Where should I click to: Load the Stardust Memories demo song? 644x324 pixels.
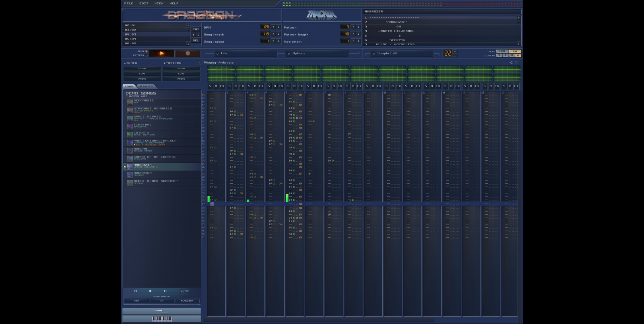153,110
